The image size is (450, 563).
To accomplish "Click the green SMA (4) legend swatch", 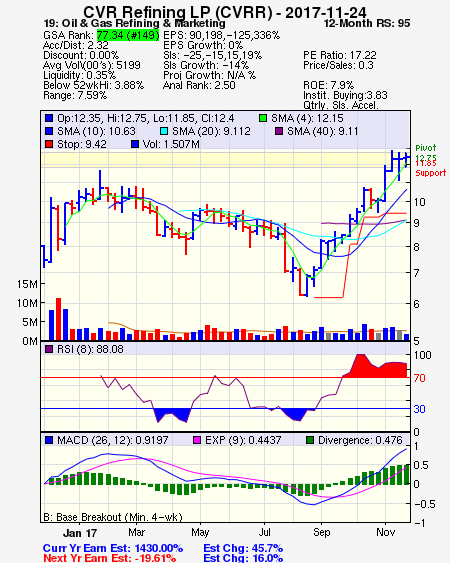I will pos(263,118).
